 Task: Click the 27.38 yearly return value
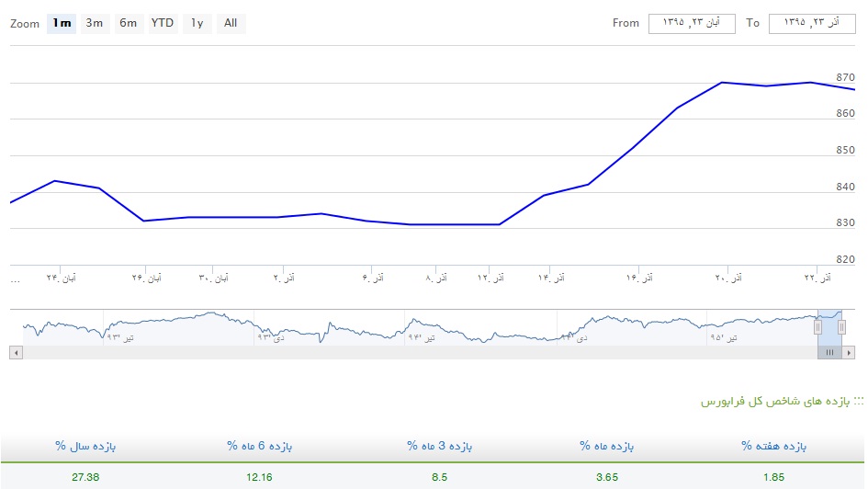(85, 477)
